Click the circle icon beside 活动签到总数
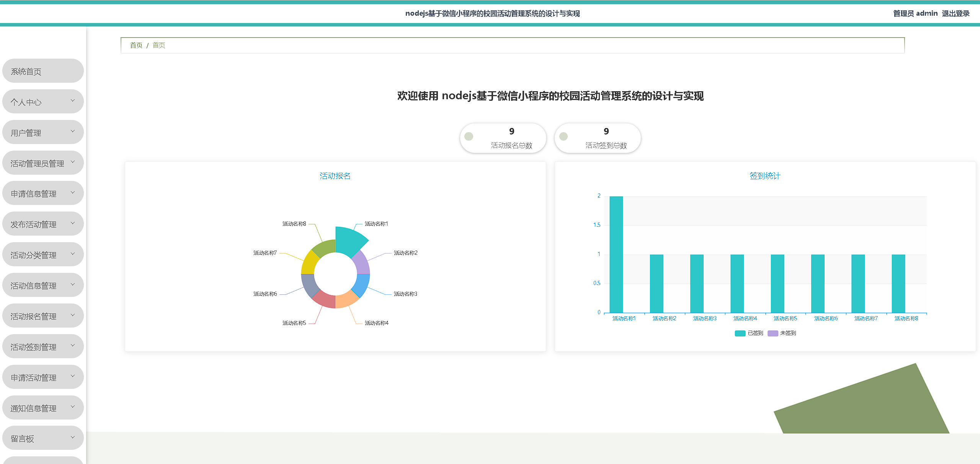 click(563, 136)
